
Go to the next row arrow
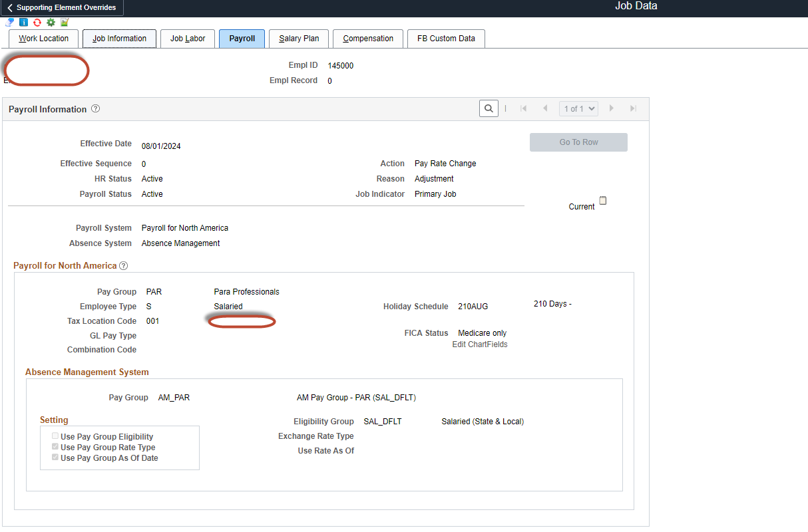click(611, 108)
